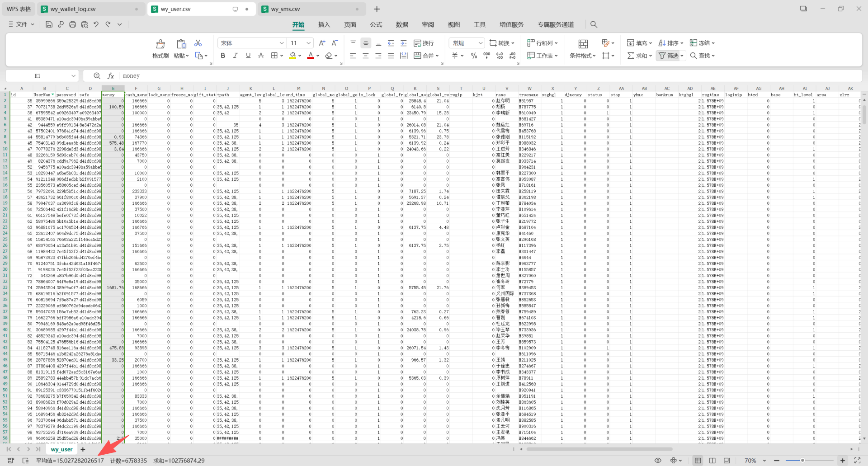The width and height of the screenshot is (868, 466).
Task: Click the 换行 wrap text button
Action: (x=424, y=43)
